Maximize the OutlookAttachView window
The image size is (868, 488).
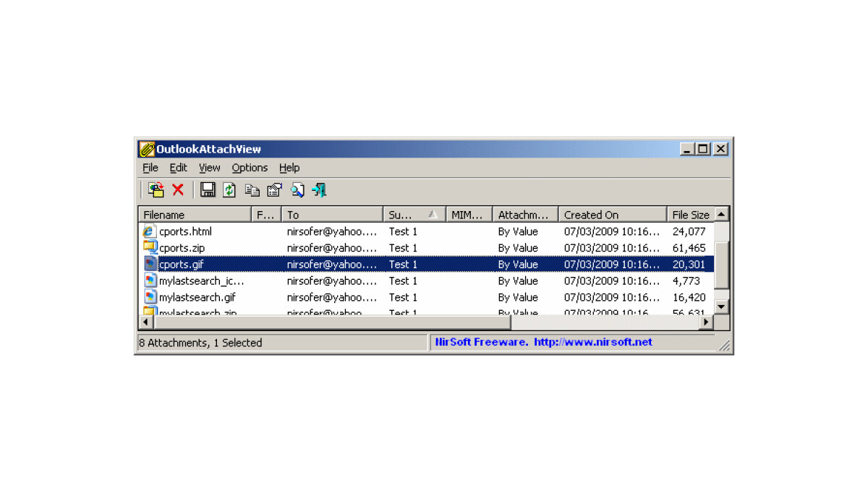click(x=702, y=149)
